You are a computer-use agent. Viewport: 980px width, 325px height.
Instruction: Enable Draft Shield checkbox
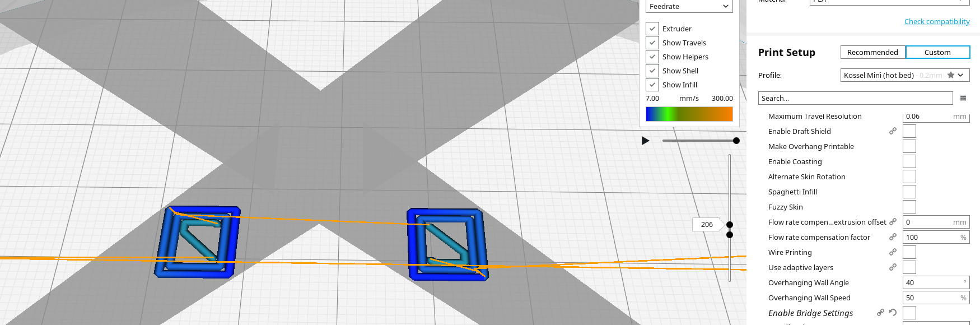pos(909,131)
